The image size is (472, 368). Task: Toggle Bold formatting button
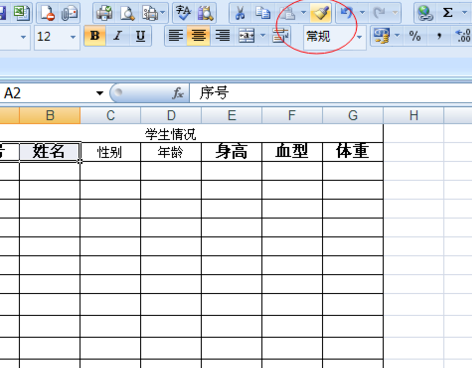(95, 36)
